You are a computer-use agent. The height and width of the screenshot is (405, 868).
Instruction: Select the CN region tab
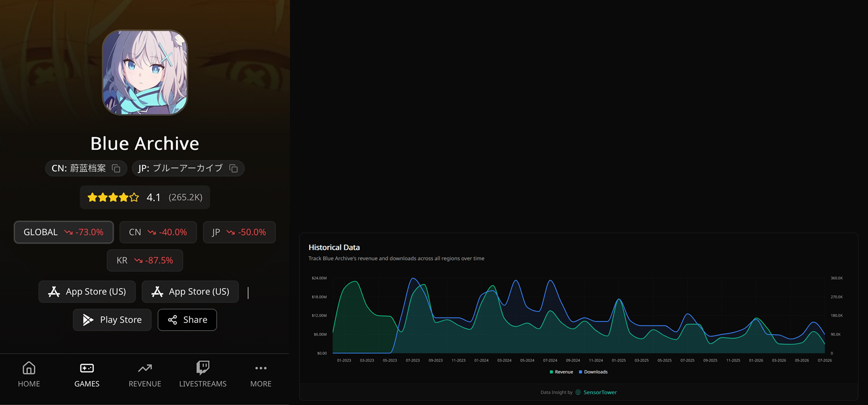(x=158, y=232)
